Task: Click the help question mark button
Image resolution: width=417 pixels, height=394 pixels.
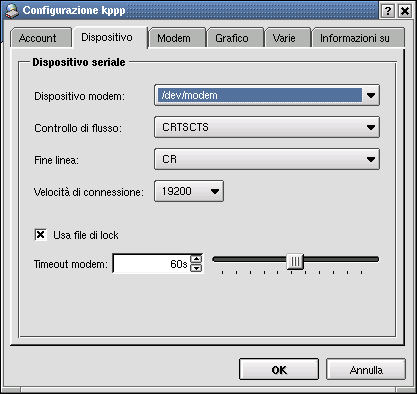Action: (x=388, y=11)
